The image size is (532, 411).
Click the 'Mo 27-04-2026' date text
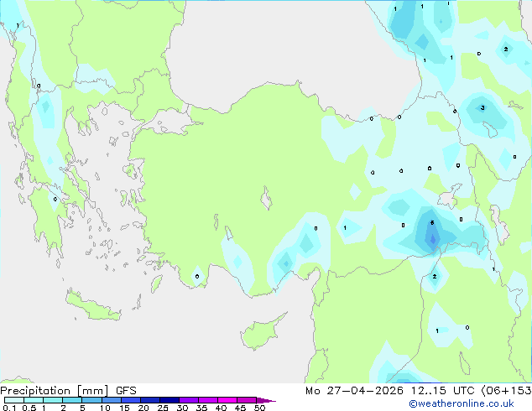click(354, 391)
